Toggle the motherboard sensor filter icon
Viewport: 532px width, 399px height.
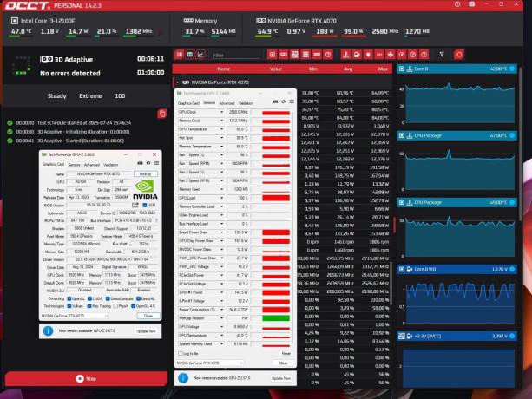(x=294, y=55)
